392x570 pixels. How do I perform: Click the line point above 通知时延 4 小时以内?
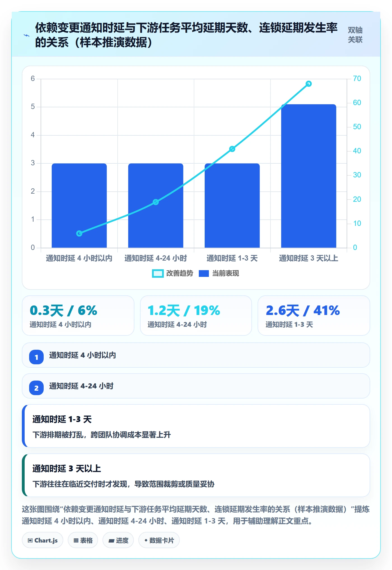[79, 233]
